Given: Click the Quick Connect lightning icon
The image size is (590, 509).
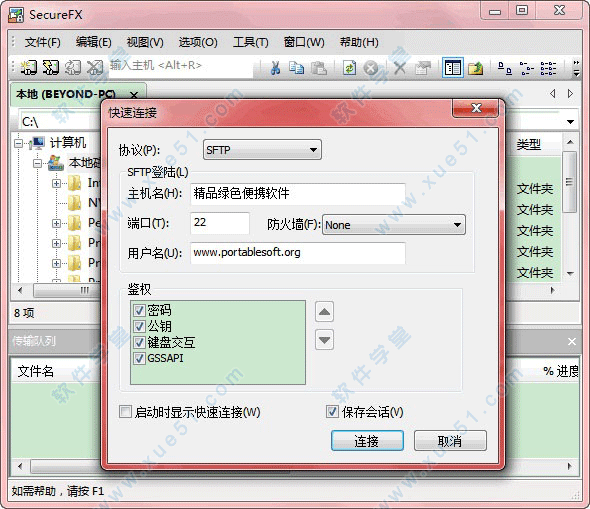Looking at the screenshot, I should tap(50, 67).
